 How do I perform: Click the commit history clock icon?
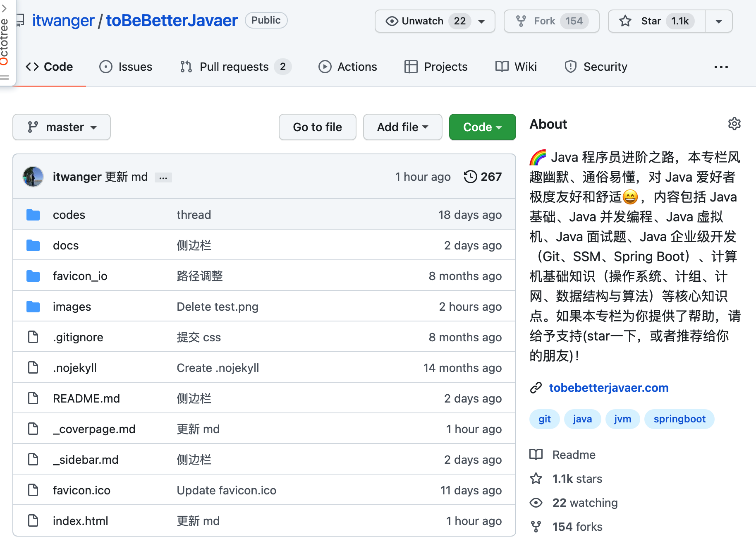tap(470, 177)
